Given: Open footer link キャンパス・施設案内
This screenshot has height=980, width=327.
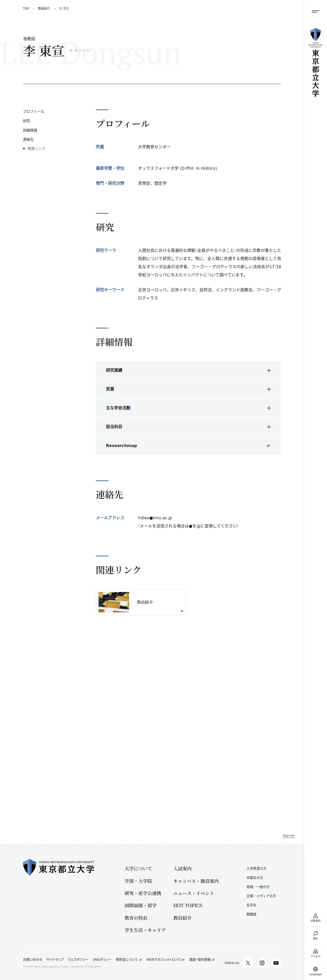Looking at the screenshot, I should (196, 881).
